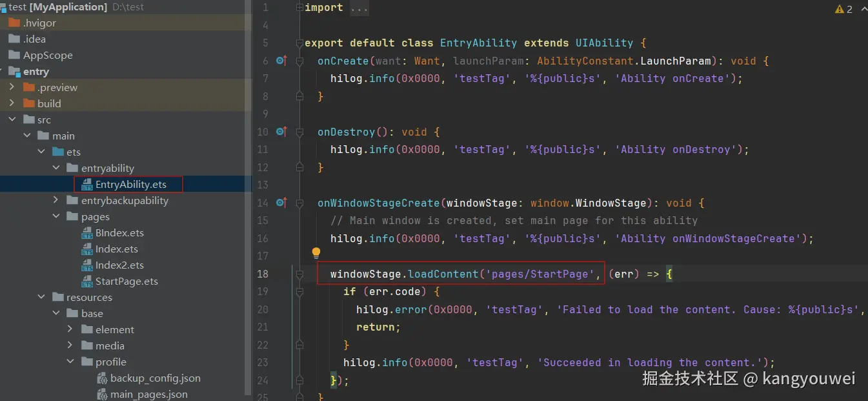Image resolution: width=868 pixels, height=401 pixels.
Task: Fold the onWindowStageCreate method on line 14
Action: 299,203
